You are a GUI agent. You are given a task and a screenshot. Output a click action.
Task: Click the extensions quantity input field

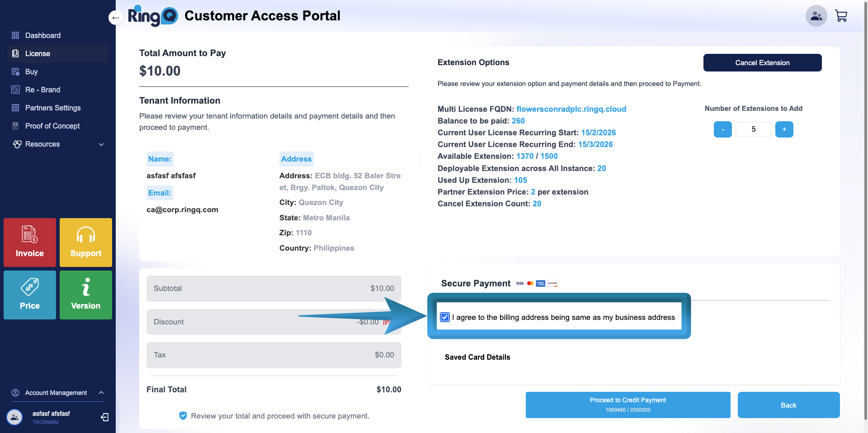tap(753, 129)
